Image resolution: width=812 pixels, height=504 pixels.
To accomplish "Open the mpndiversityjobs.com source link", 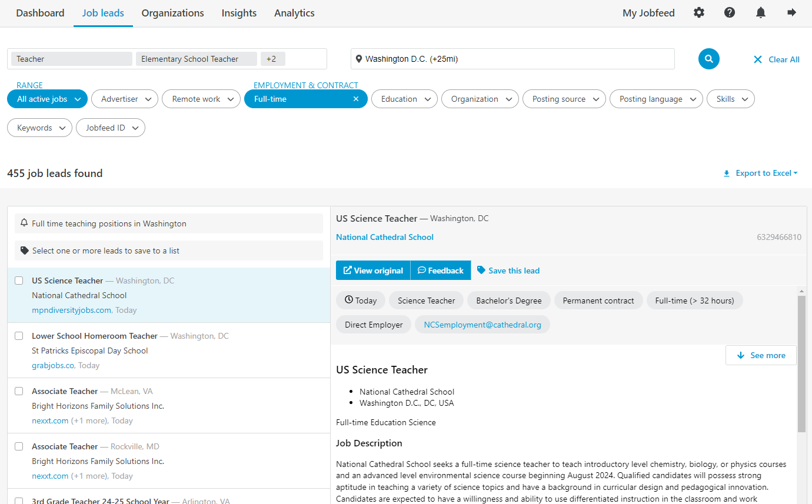I will pyautogui.click(x=71, y=310).
